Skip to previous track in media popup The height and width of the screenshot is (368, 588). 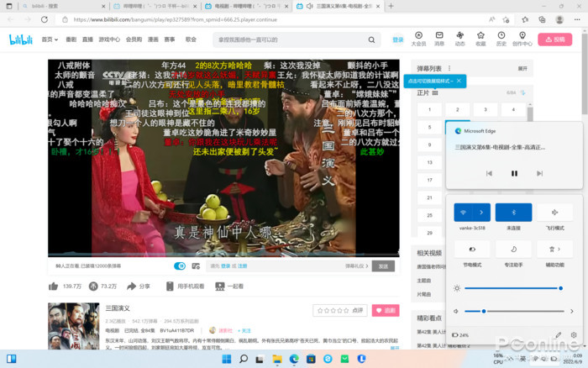(489, 173)
